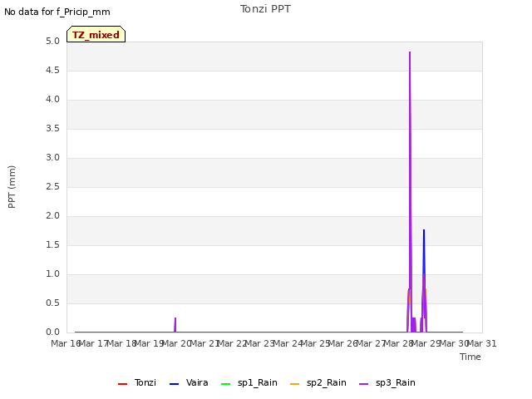532x399 pixels.
Task: Click the green sp1_Rain legend color marker
Action: [225, 384]
